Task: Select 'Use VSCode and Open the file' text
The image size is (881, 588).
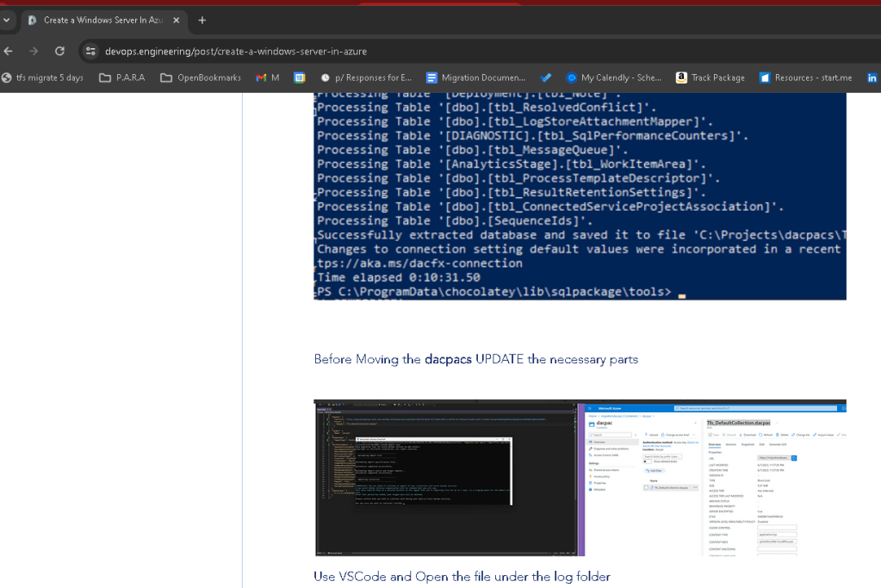Action: (x=462, y=577)
